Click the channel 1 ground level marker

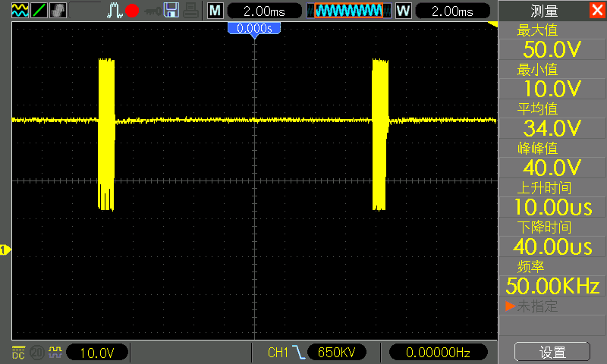coord(5,250)
